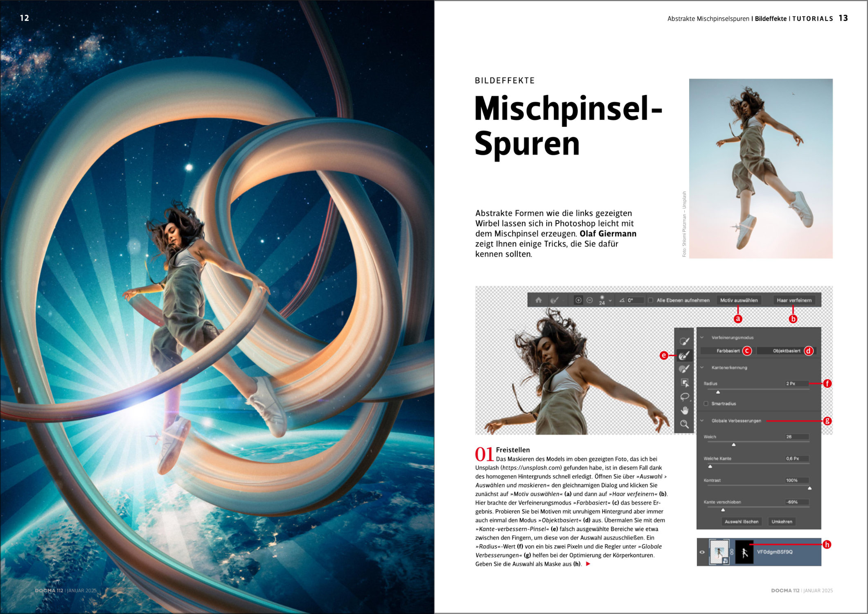This screenshot has width=868, height=614.
Task: Select the Zoom magnifier tool
Action: point(684,424)
